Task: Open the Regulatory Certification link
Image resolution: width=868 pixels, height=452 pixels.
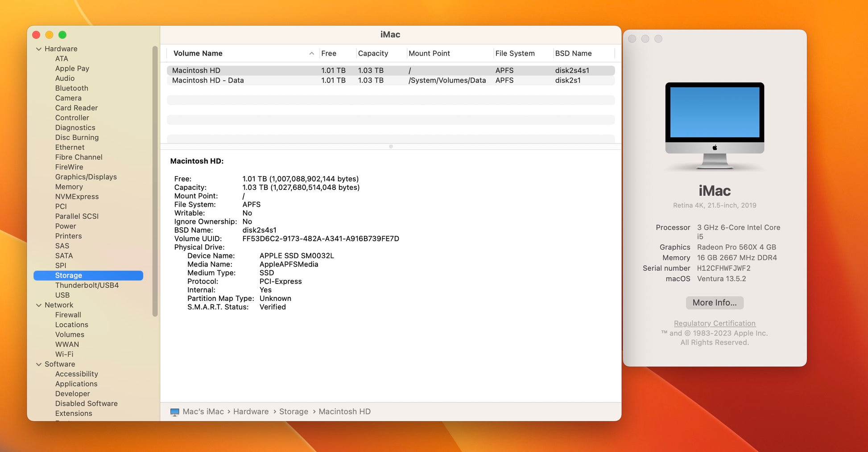Action: (x=714, y=323)
